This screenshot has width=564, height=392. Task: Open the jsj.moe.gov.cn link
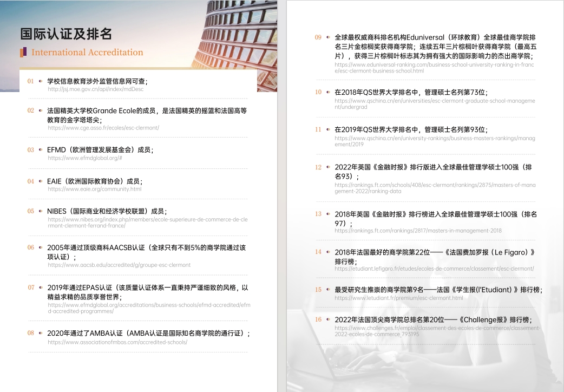pos(96,89)
